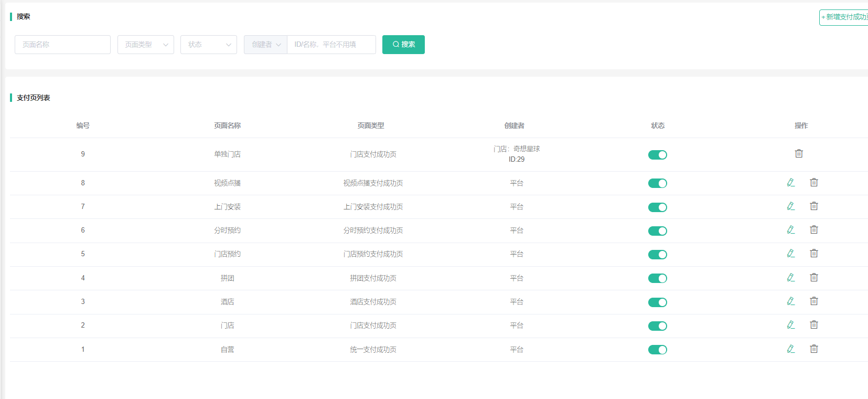The image size is (868, 399).
Task: Disable the status toggle for 单独门店
Action: 657,155
